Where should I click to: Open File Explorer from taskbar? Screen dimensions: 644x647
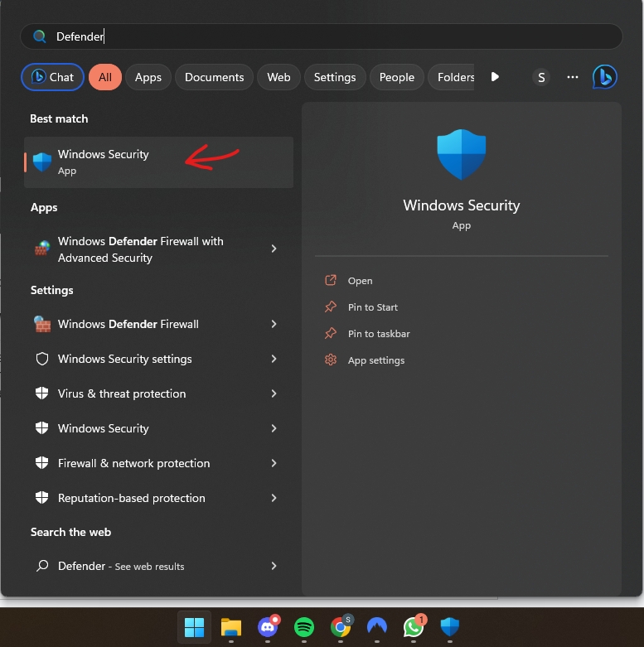click(x=231, y=627)
